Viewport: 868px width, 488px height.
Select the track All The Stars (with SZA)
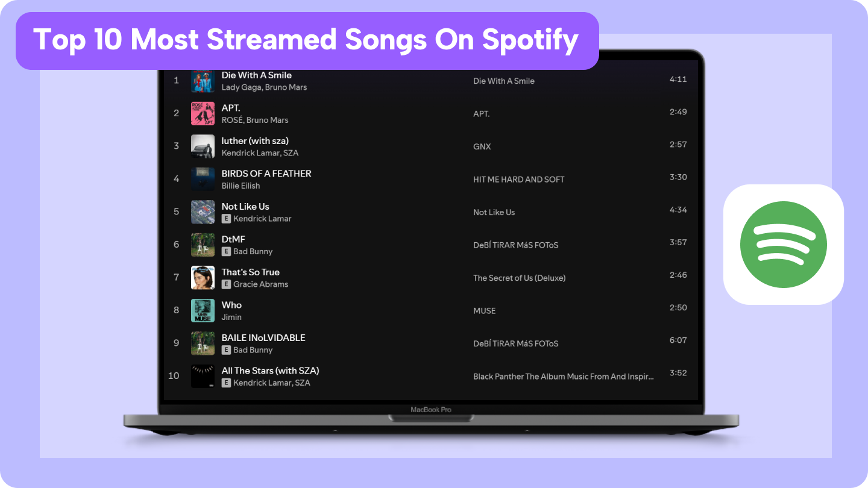click(270, 370)
